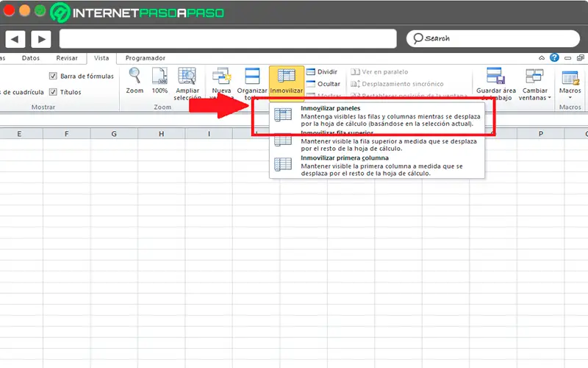This screenshot has height=368, width=588.
Task: Click Ver en paralelo
Action: pyautogui.click(x=379, y=71)
